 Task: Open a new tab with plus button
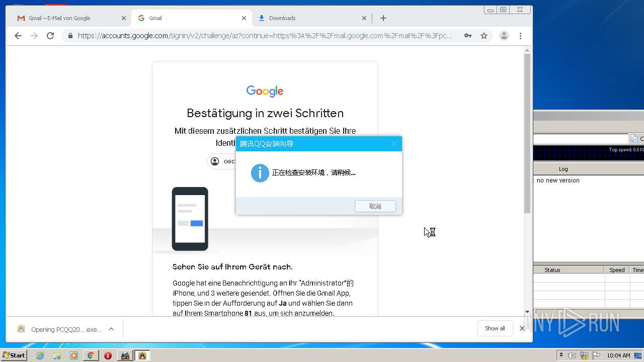[383, 18]
